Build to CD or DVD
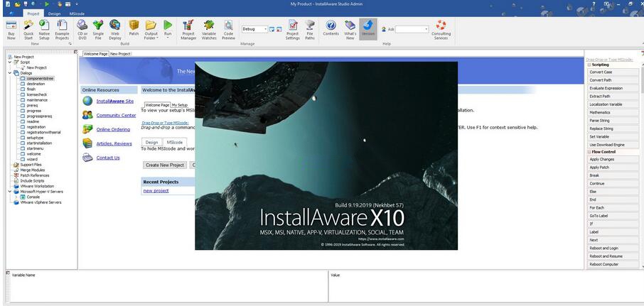The height and width of the screenshot is (306, 644). click(82, 30)
